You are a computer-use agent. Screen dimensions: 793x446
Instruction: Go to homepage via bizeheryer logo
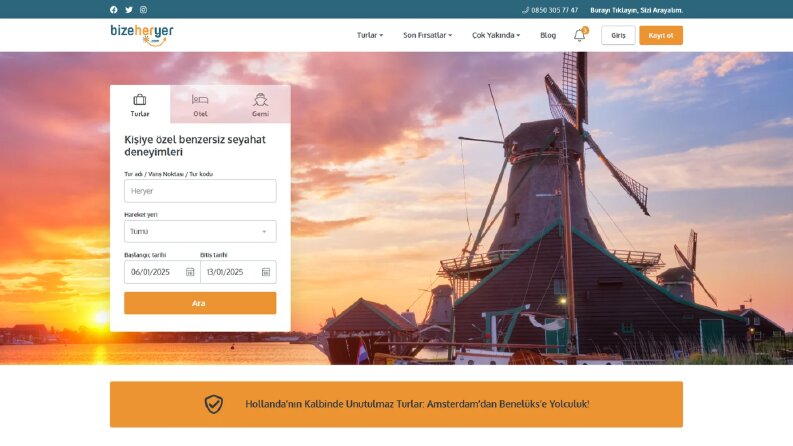(142, 35)
